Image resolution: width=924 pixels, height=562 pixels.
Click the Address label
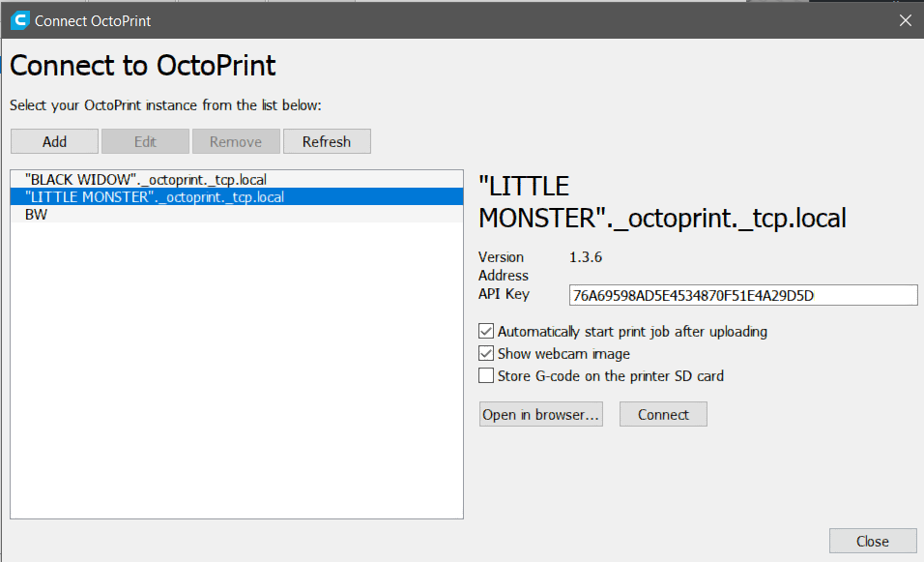[x=504, y=276]
